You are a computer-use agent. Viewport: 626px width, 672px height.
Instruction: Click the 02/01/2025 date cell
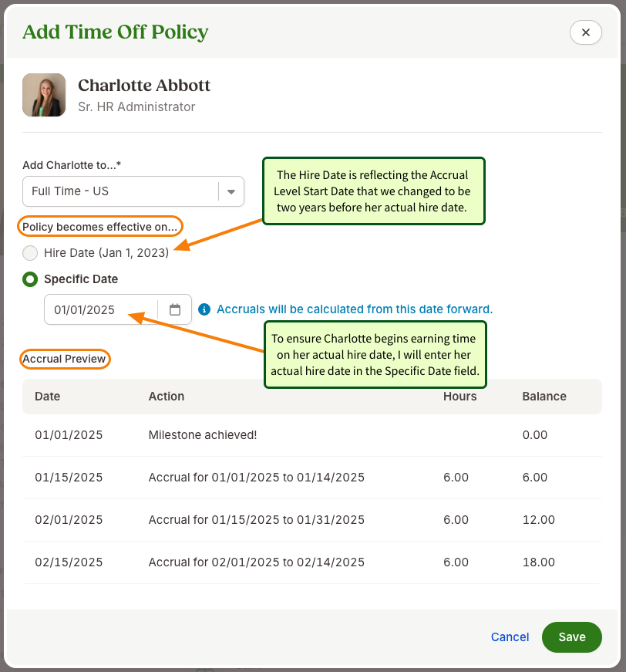click(69, 520)
